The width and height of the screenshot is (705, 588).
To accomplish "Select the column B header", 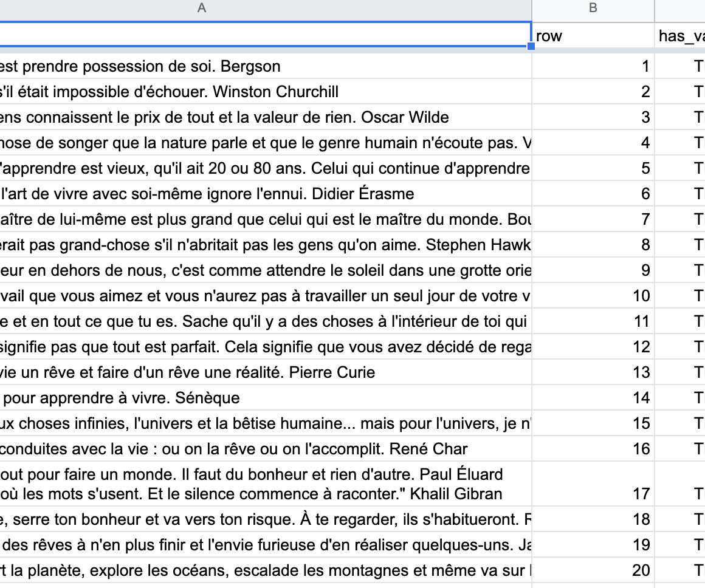I will 593,8.
